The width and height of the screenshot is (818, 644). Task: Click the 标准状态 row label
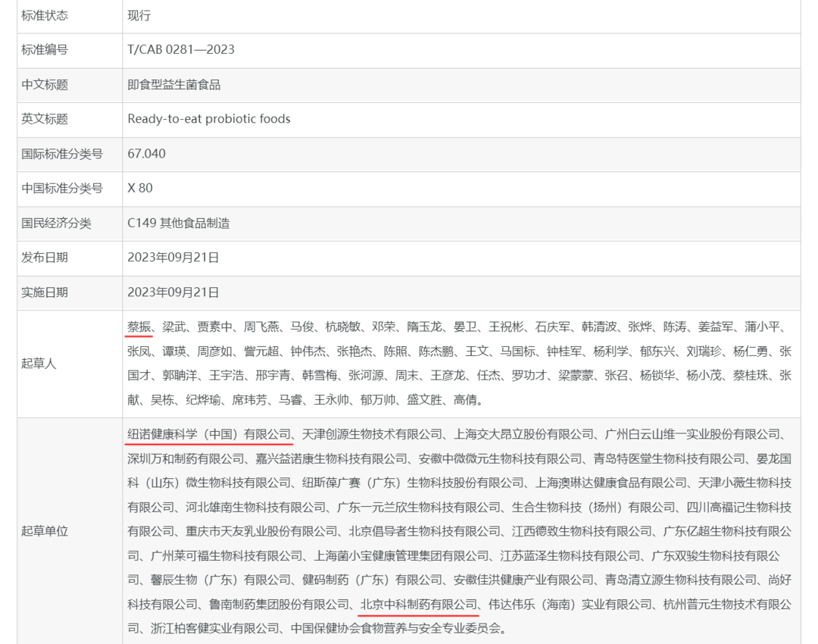tap(45, 15)
